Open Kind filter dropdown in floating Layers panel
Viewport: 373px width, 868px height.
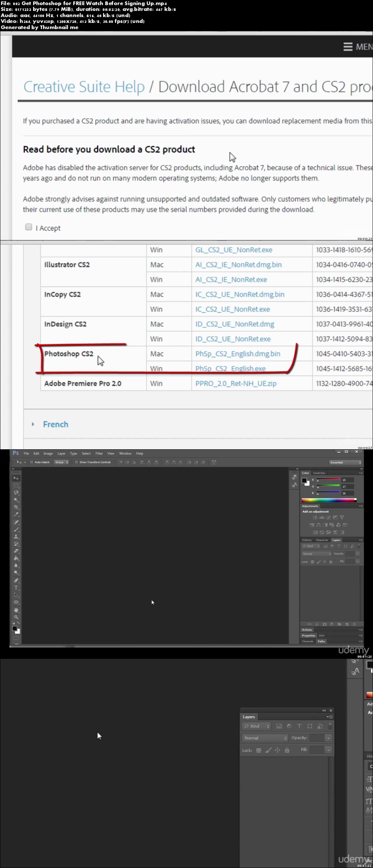(x=257, y=726)
